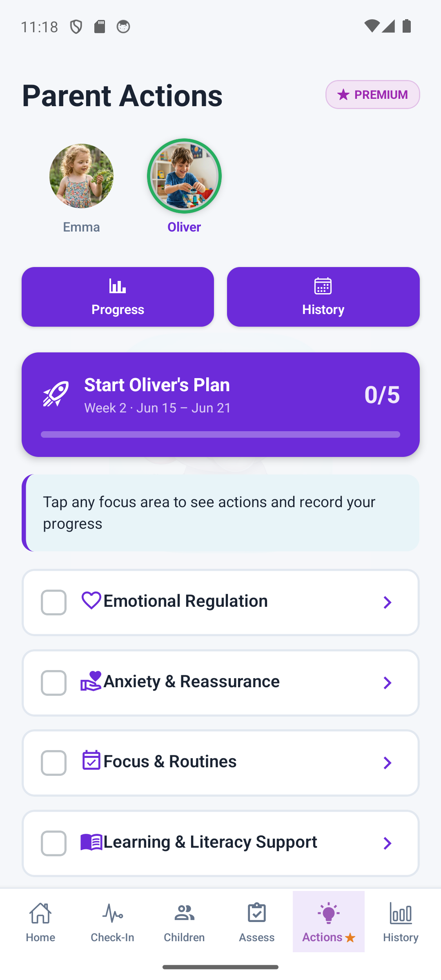The image size is (441, 980).
Task: Tap the weekly plan progress bar
Action: [x=220, y=434]
